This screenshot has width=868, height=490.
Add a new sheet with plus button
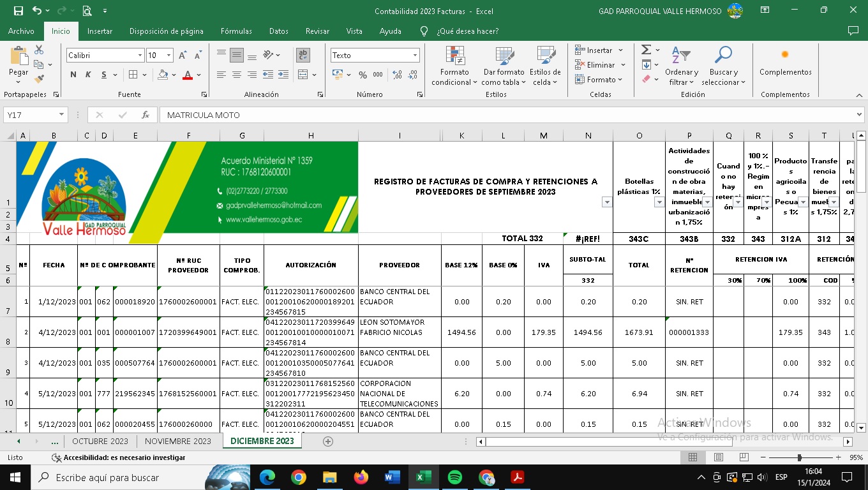pos(328,442)
